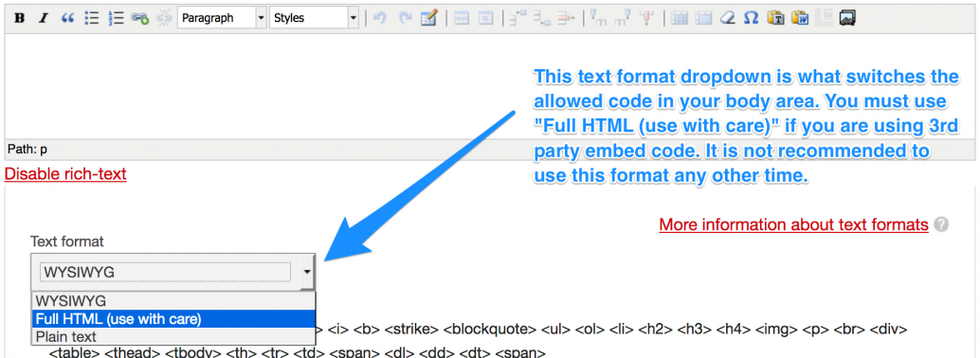The image size is (980, 358).
Task: Insert a hyperlink with the link icon
Action: tap(139, 18)
